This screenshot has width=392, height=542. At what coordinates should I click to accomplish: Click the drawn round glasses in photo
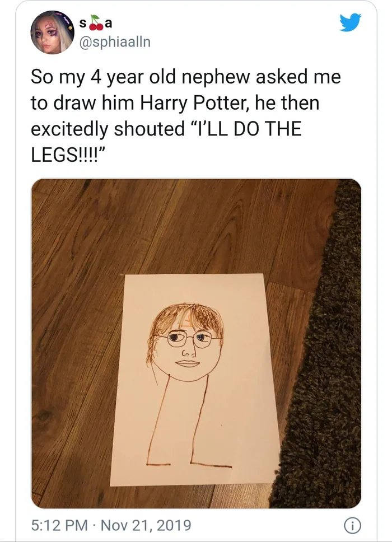pyautogui.click(x=185, y=338)
